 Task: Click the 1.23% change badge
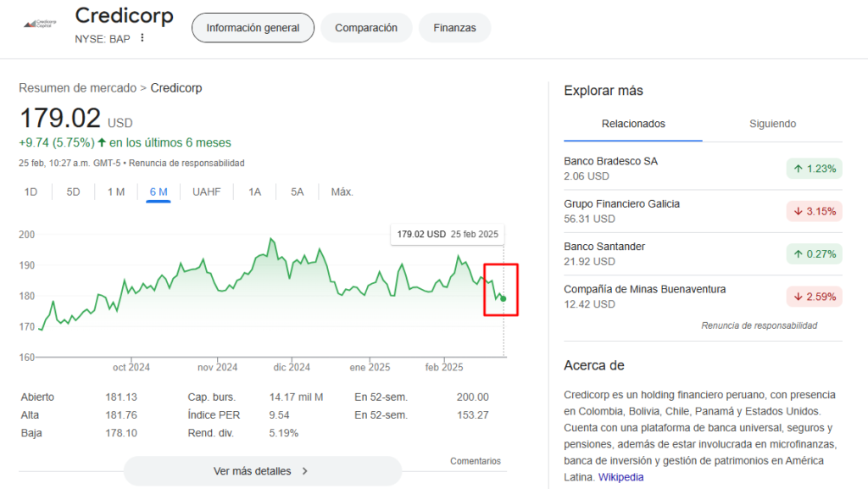815,169
